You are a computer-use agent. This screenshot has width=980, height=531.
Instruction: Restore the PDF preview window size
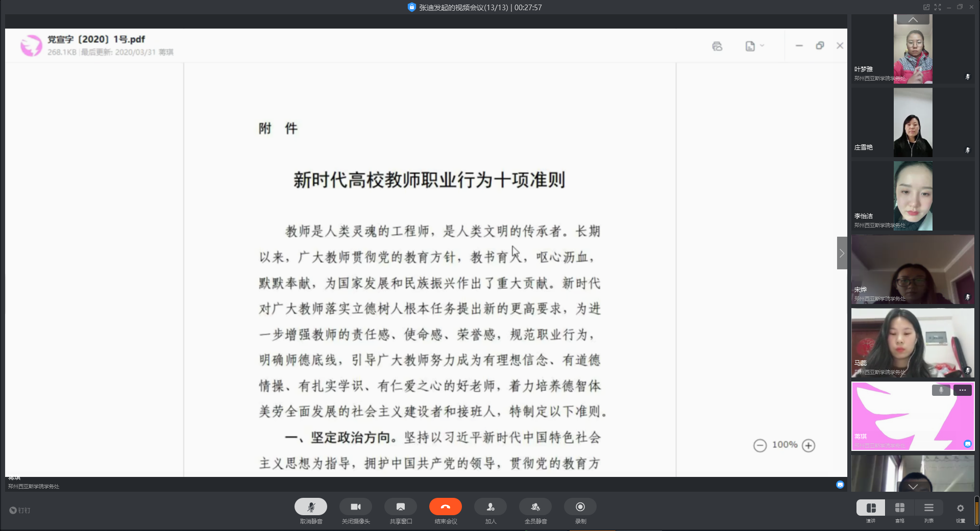[x=820, y=45]
